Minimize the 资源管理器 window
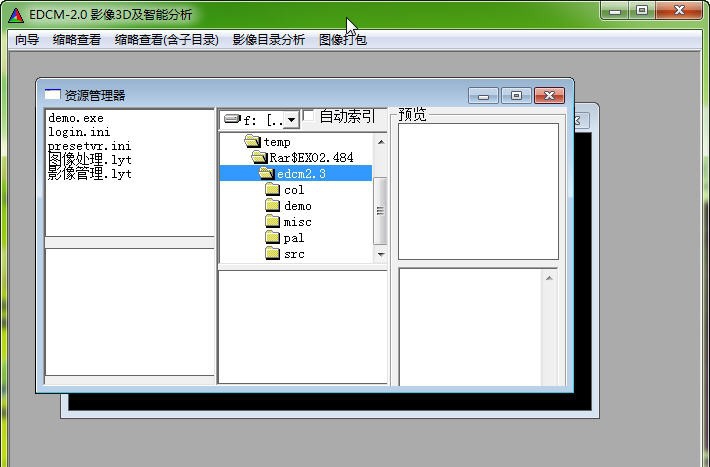This screenshot has height=467, width=710. click(x=483, y=96)
